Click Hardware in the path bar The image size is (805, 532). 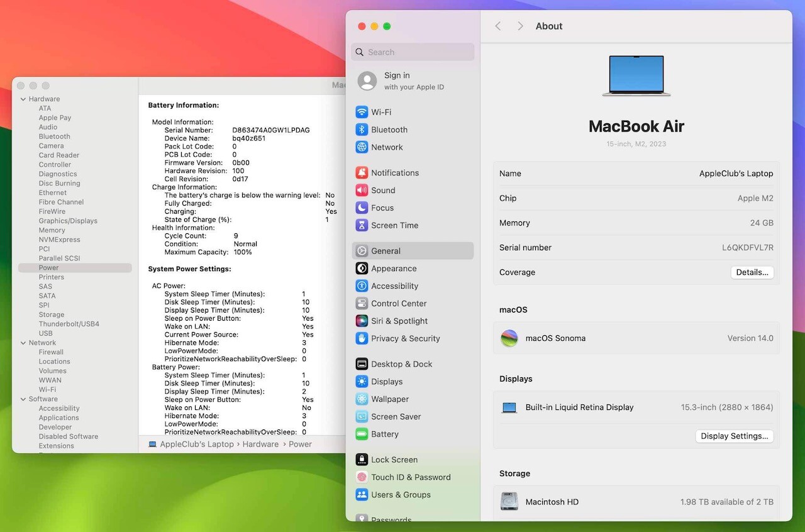[x=260, y=444]
